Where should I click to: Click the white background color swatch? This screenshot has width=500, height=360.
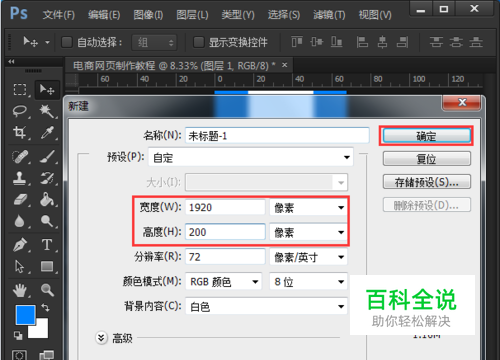tap(42, 331)
